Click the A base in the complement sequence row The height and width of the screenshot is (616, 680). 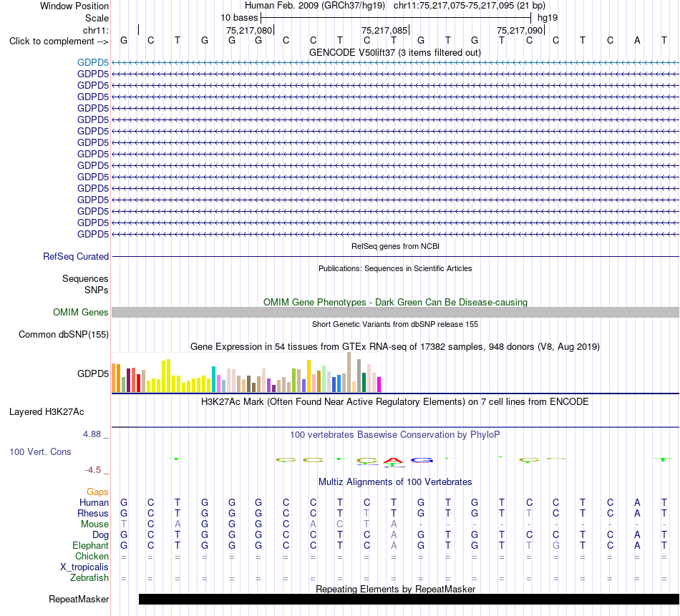pos(637,40)
